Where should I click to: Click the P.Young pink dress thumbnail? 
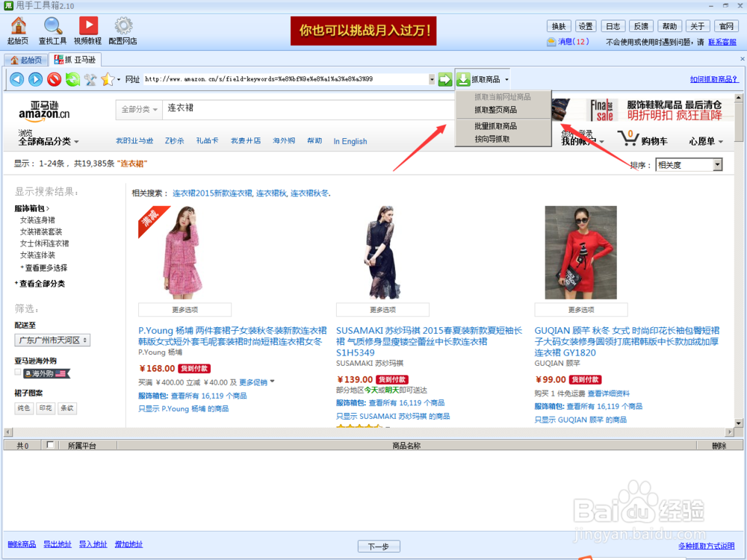[184, 252]
